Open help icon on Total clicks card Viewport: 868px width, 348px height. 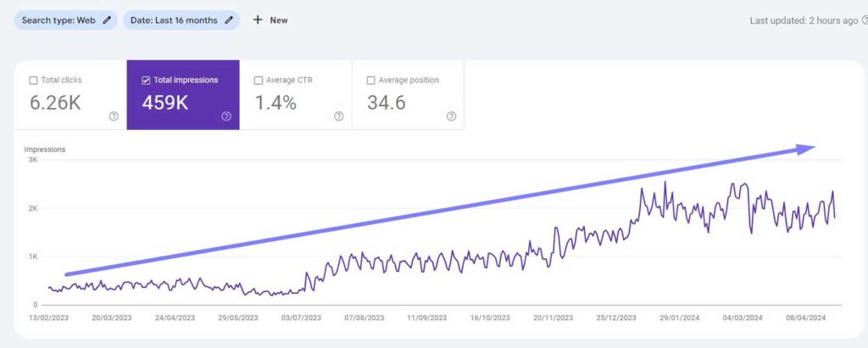tap(114, 116)
